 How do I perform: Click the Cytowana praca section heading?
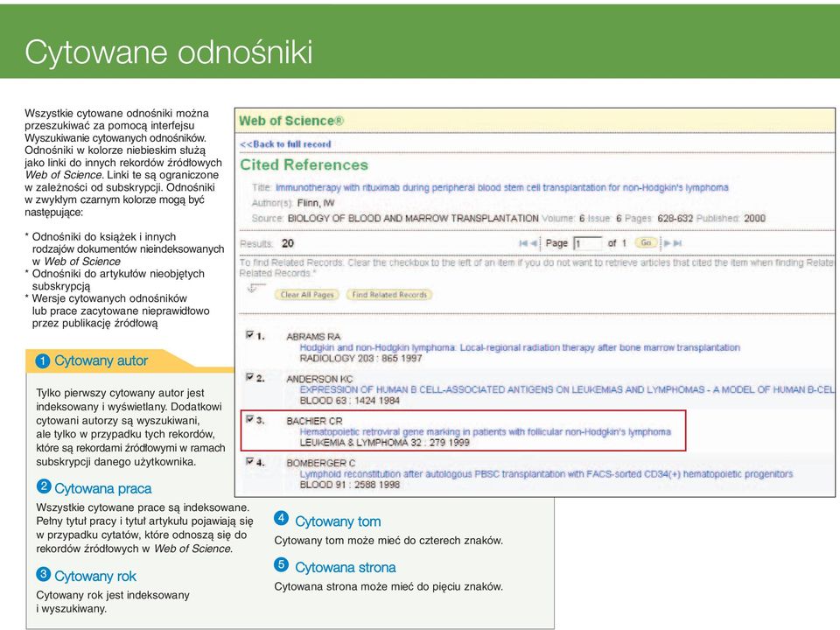(103, 488)
